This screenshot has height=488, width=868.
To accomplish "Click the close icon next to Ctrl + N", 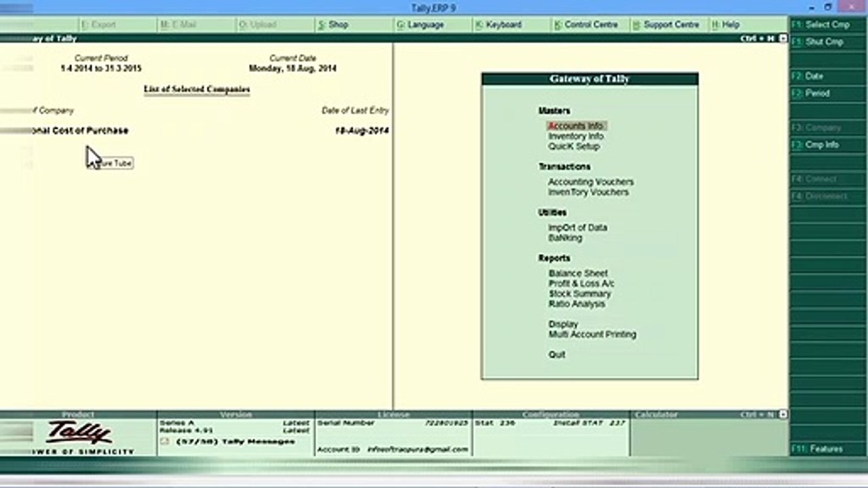I will (783, 414).
